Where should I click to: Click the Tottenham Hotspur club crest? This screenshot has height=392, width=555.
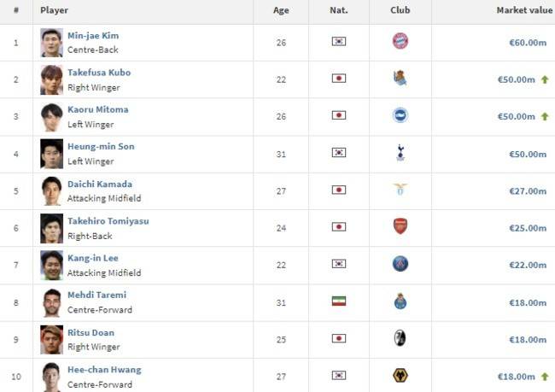coord(400,153)
